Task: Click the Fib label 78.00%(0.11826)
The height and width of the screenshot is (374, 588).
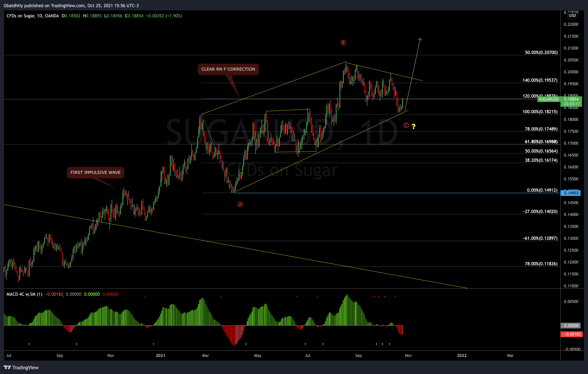Action: pyautogui.click(x=541, y=264)
